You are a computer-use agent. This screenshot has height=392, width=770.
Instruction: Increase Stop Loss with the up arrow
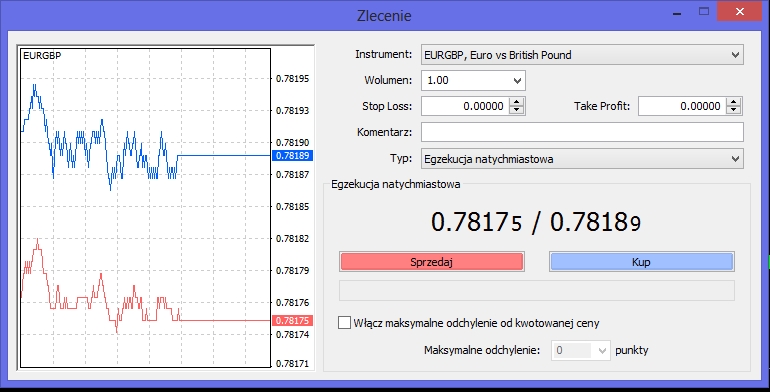517,102
